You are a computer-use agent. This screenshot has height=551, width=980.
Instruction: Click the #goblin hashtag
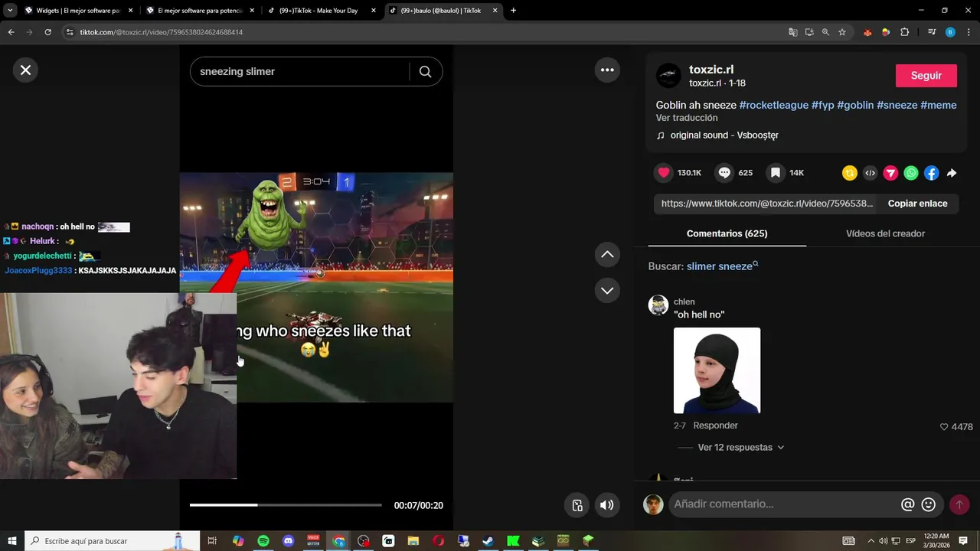coord(855,105)
